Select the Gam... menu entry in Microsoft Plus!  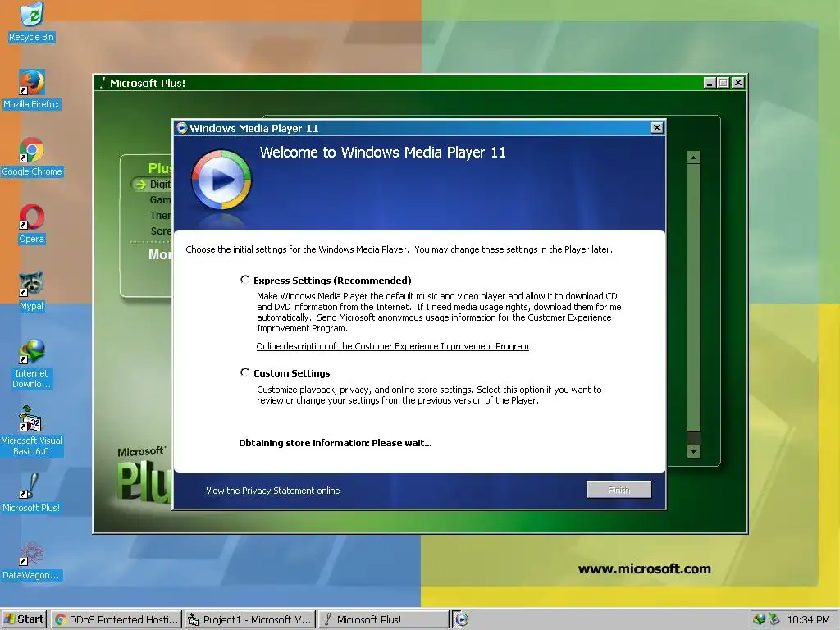(x=160, y=200)
